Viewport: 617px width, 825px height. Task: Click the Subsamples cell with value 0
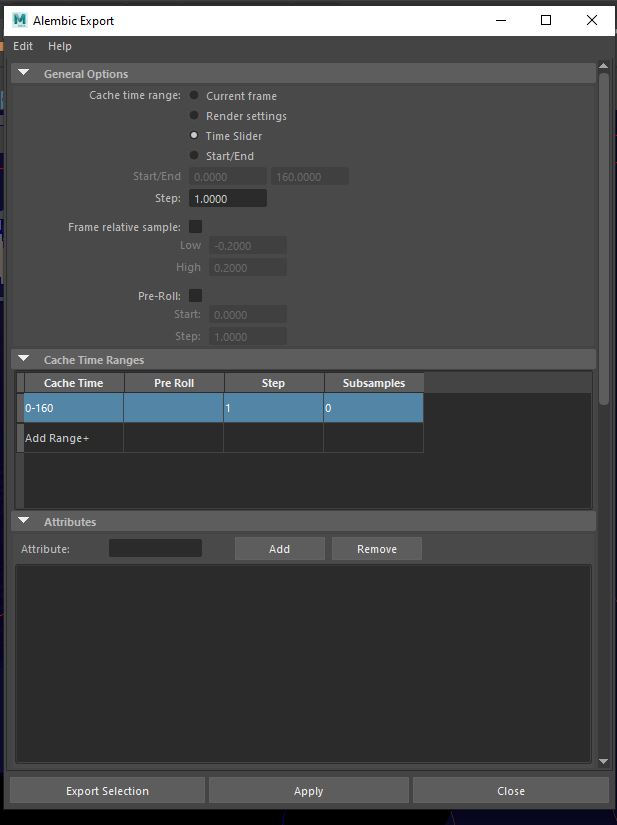(x=373, y=408)
